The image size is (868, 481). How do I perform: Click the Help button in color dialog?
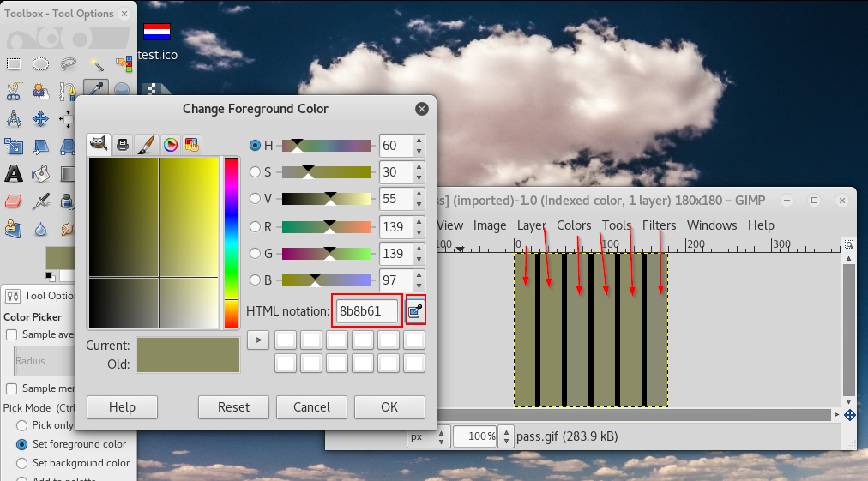[123, 407]
